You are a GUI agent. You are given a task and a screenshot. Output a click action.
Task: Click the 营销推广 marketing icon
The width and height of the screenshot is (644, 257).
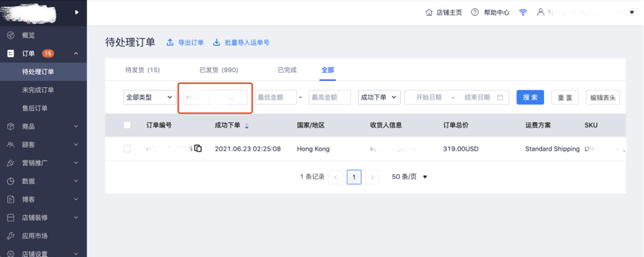click(x=11, y=163)
